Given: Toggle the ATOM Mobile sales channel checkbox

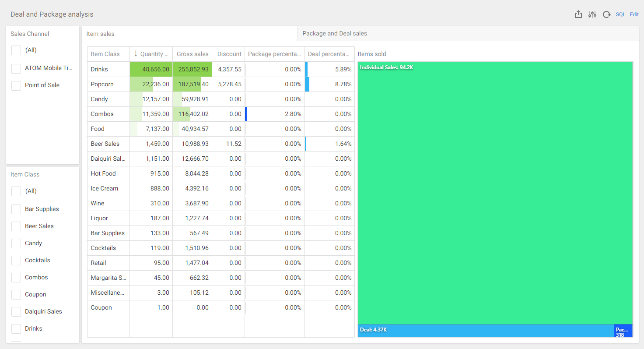Looking at the screenshot, I should (x=16, y=68).
